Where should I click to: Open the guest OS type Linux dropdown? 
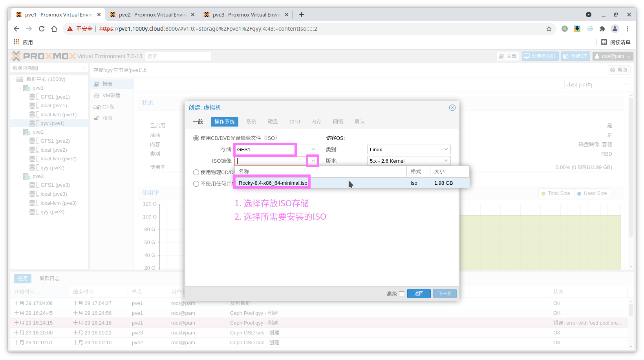coord(408,149)
